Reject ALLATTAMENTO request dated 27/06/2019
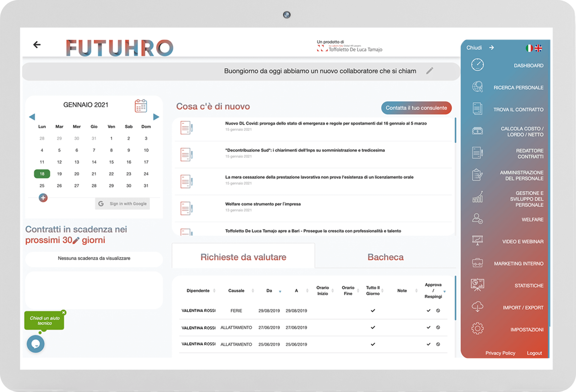The image size is (576, 392). (x=438, y=327)
